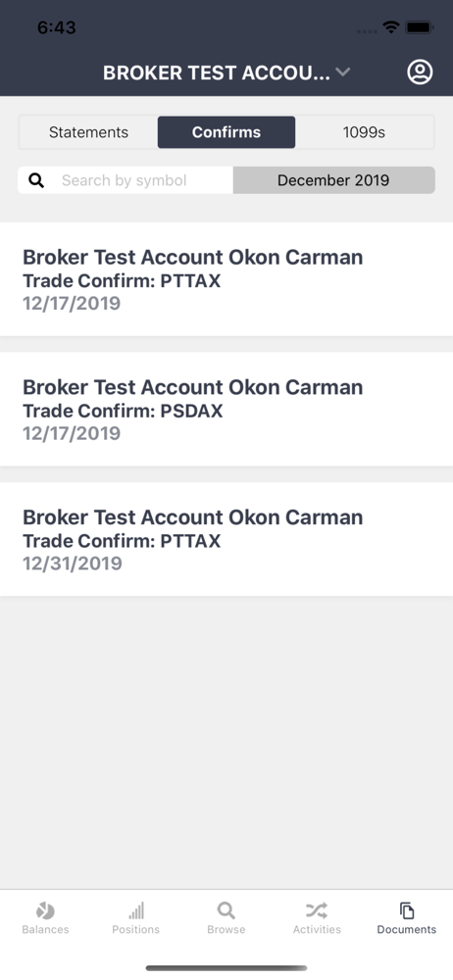Open PTTAX trade confirm dated 12/31/2019
The width and height of the screenshot is (453, 980).
[226, 539]
